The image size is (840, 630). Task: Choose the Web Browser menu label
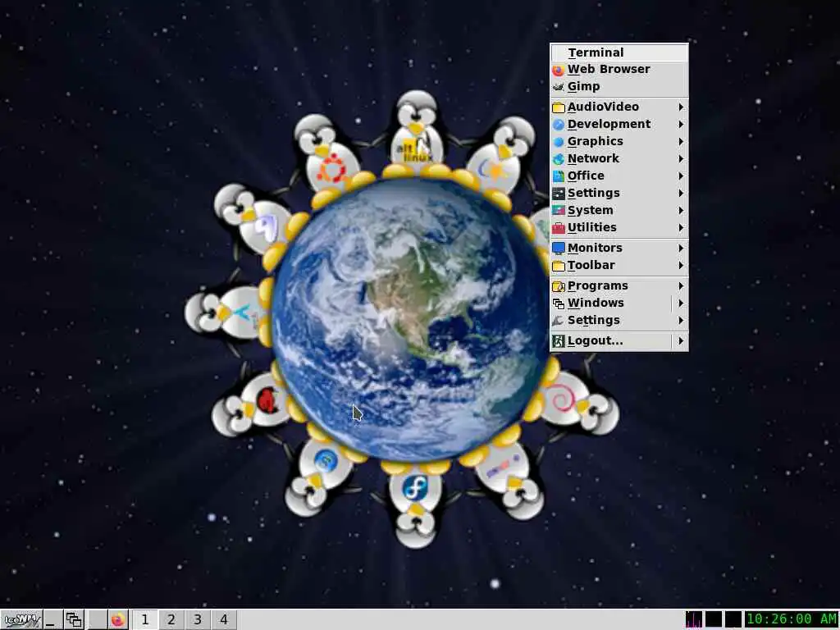[609, 69]
